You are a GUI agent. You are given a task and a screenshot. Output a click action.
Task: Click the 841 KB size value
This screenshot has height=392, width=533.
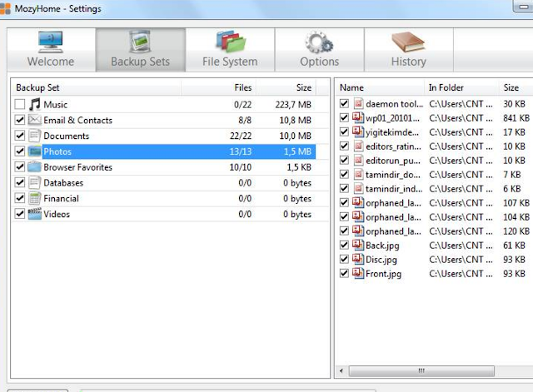(516, 118)
